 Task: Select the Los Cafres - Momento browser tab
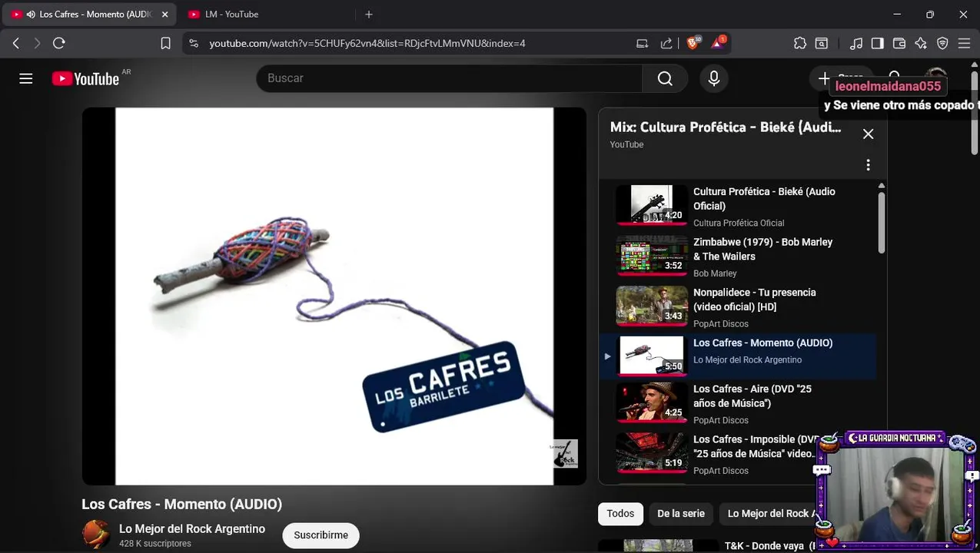pos(89,15)
